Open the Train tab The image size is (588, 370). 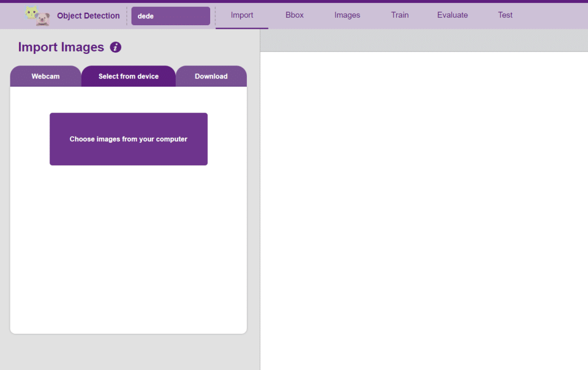(400, 15)
